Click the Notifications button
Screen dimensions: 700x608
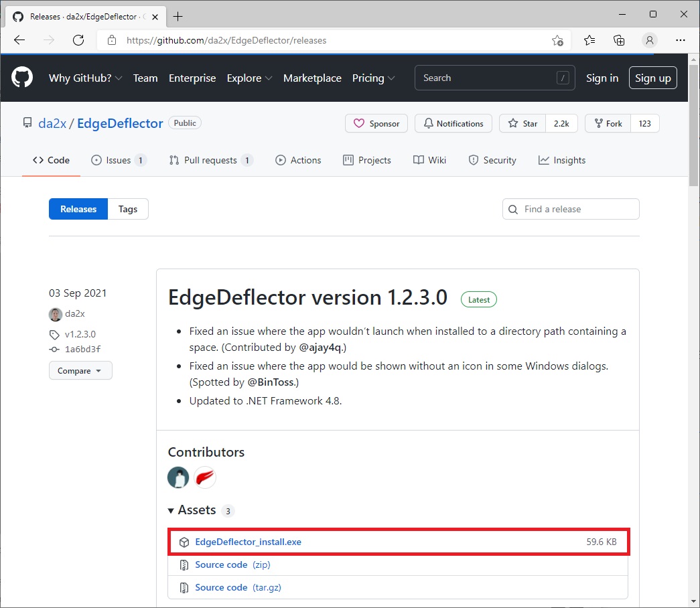(453, 124)
